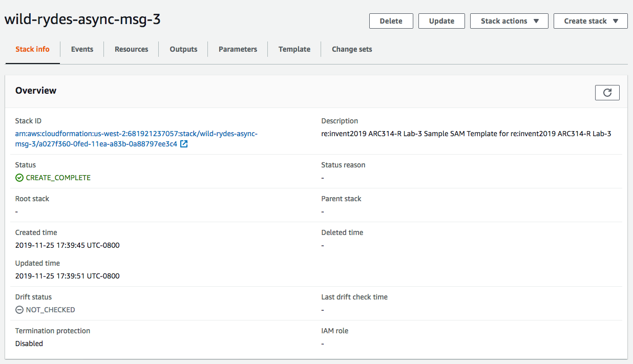Viewport: 633px width, 364px height.
Task: View the Parameters tab
Action: point(238,49)
